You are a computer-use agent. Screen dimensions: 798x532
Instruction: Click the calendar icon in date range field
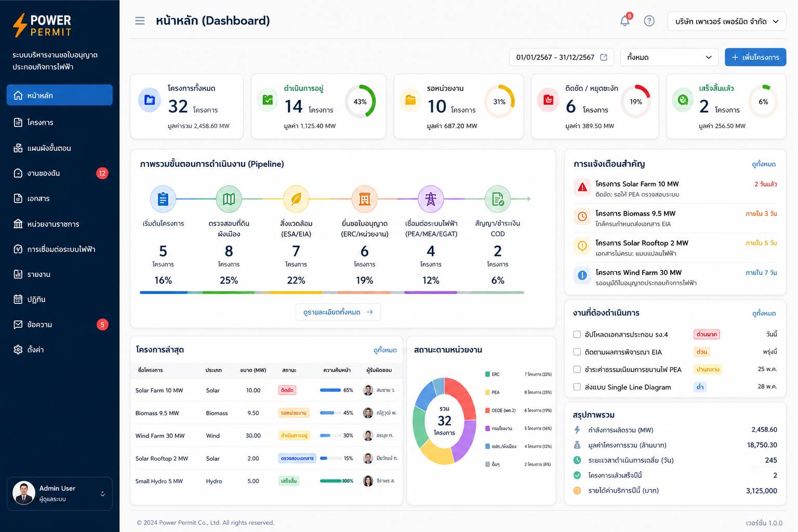(x=604, y=57)
